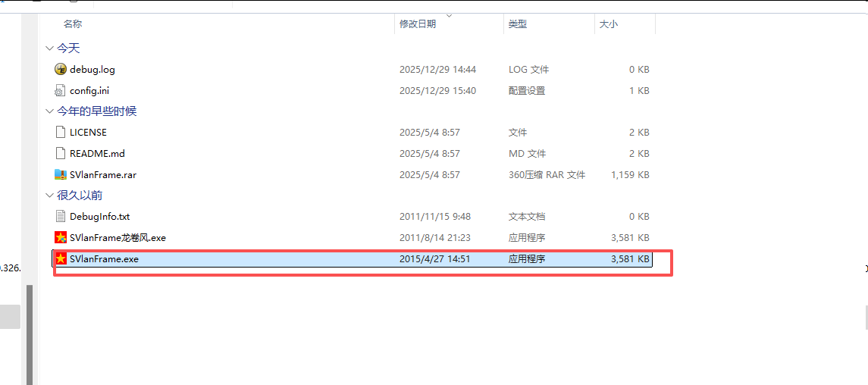
Task: Click the date 2015/4/27 14:51
Action: click(435, 259)
